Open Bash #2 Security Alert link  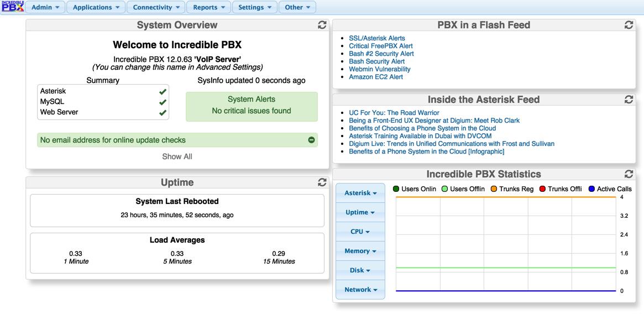381,54
